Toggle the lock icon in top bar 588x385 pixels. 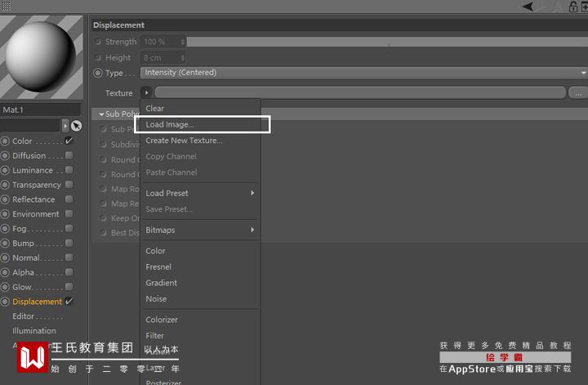point(573,7)
